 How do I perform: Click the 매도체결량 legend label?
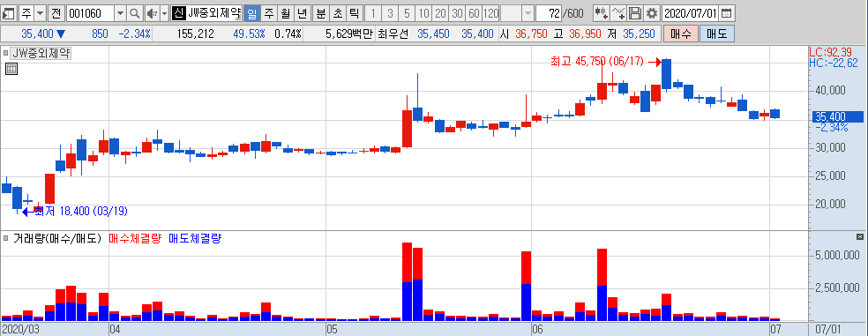(x=195, y=239)
